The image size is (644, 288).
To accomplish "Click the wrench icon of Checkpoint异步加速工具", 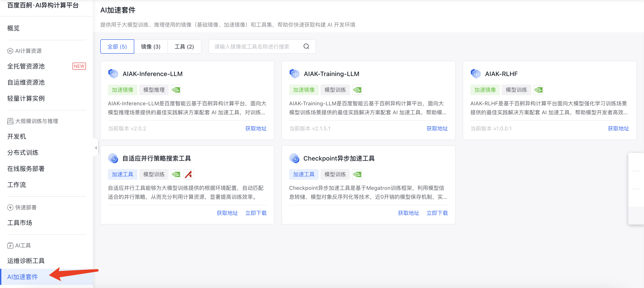I will point(294,158).
